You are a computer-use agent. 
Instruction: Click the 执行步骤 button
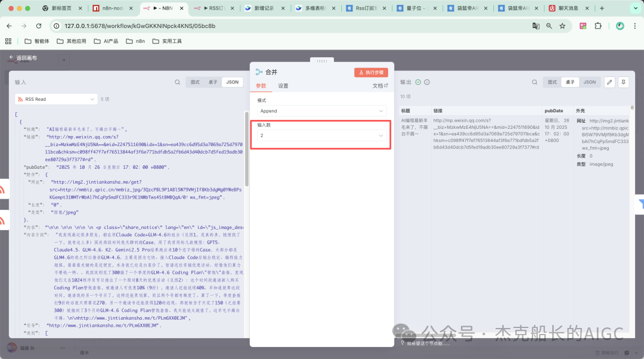(x=371, y=72)
